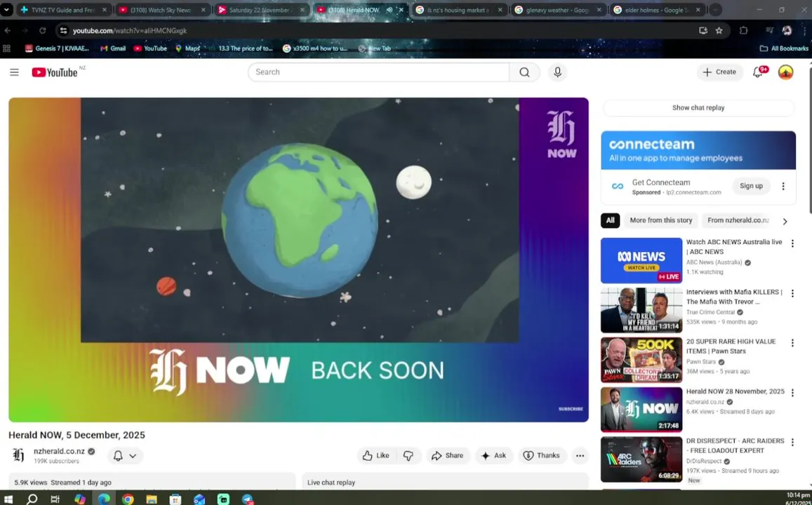Mute the Herald NOW tab audio
This screenshot has height=505, width=812.
[390, 10]
